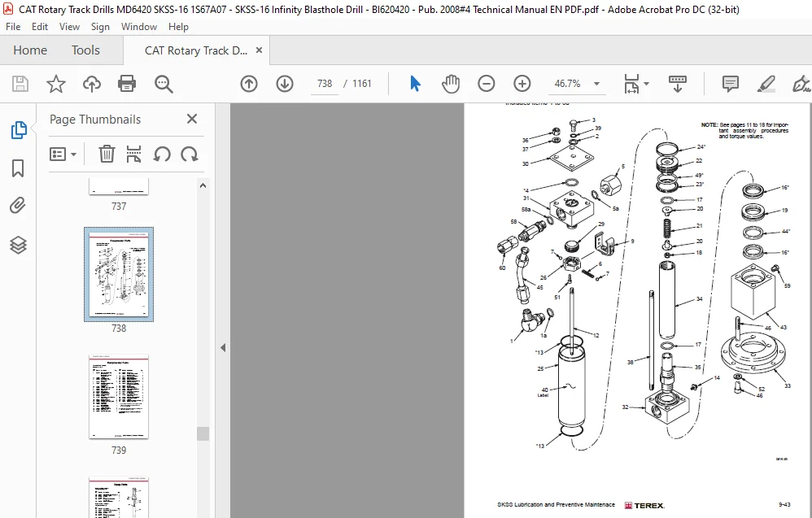Click the Acrobat PDF icon in title bar
This screenshot has width=812, height=518.
[8, 9]
